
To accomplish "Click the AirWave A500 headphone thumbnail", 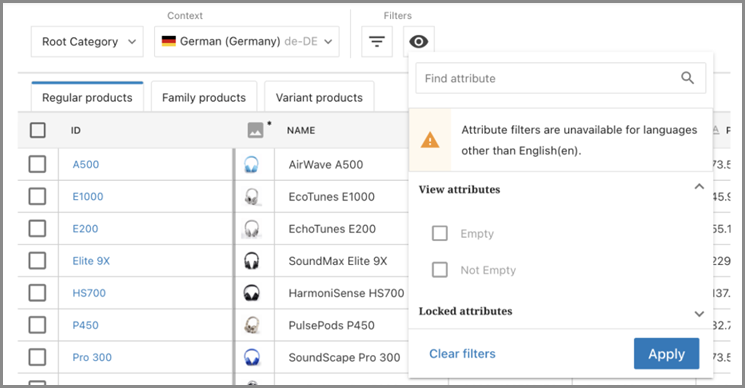I will pos(251,164).
